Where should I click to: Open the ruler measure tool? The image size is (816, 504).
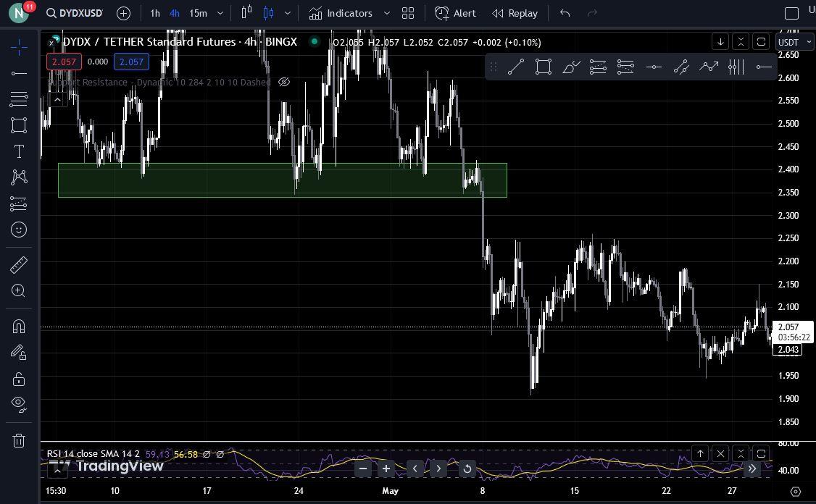click(19, 265)
